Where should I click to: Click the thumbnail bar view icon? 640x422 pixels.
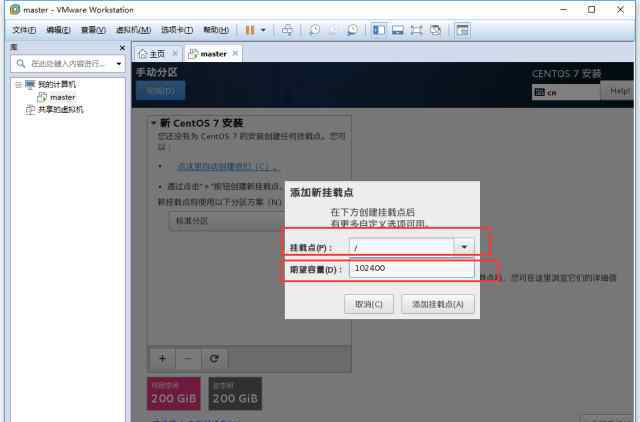click(x=398, y=30)
